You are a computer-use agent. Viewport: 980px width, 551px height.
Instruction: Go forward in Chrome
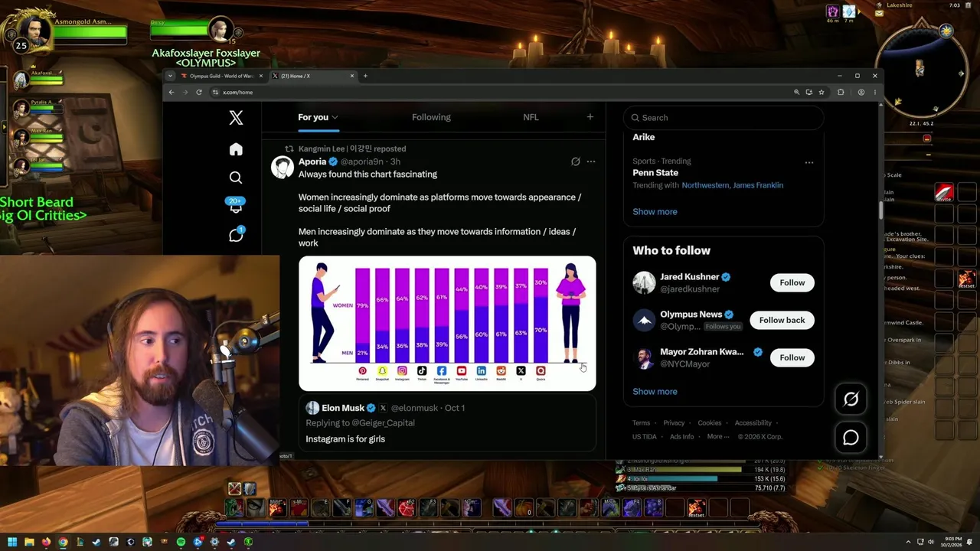point(185,92)
